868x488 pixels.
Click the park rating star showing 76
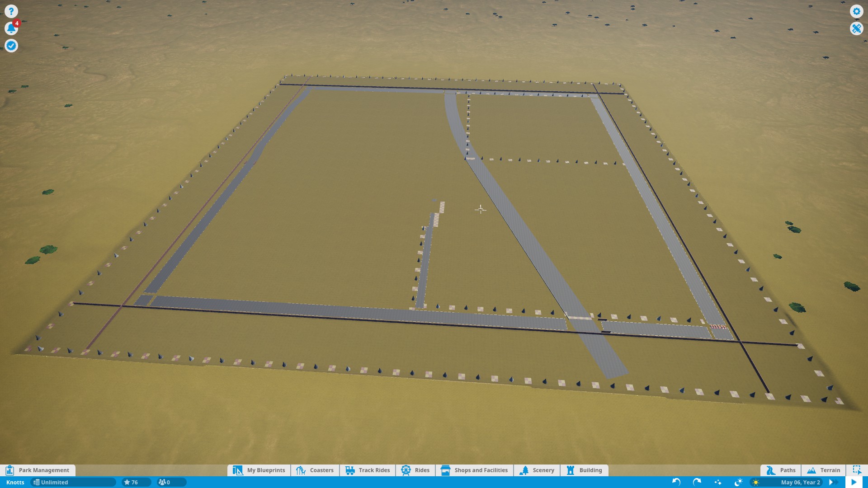[x=136, y=483]
